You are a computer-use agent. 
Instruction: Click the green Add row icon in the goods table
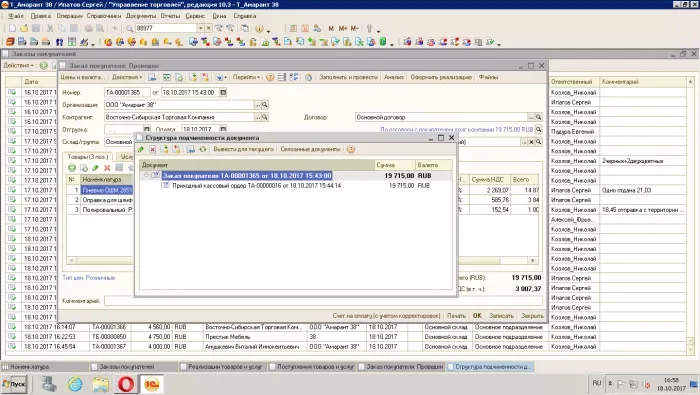[72, 168]
